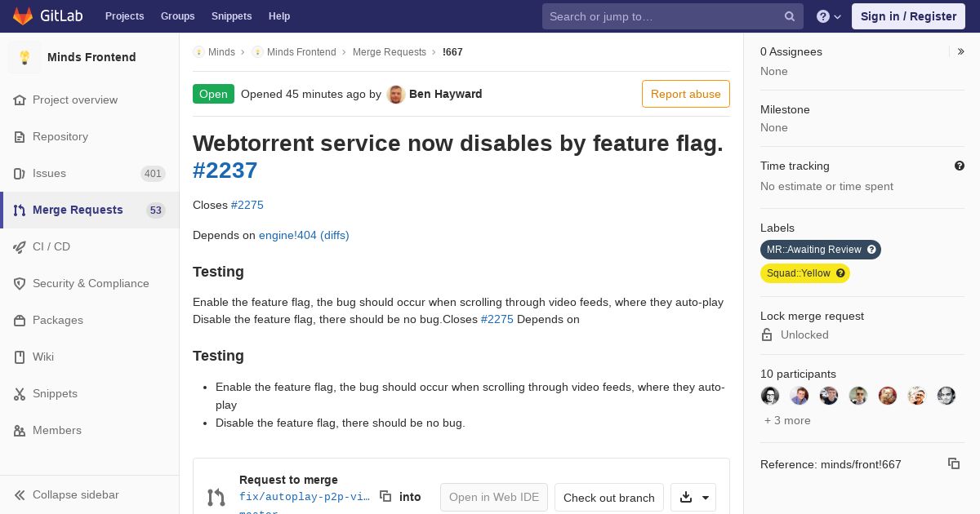Screen dimensions: 980x514
Task: Click the Wiki book icon
Action: [20, 357]
